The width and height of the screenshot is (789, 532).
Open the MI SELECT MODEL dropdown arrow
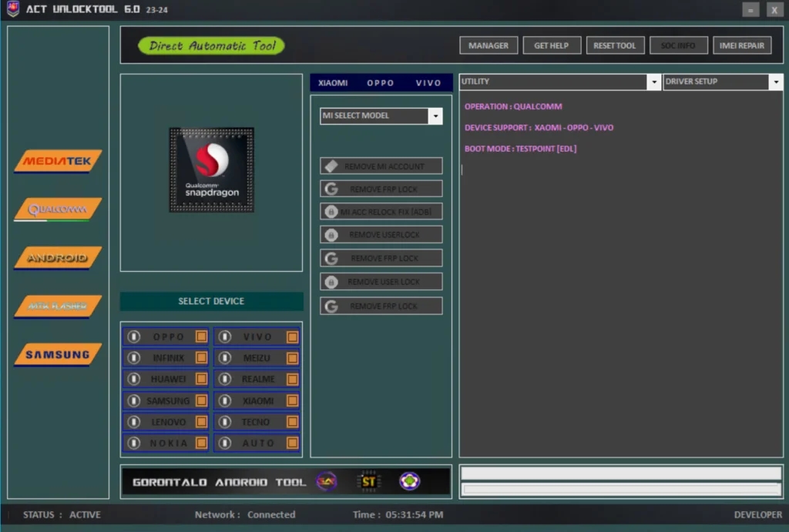pyautogui.click(x=435, y=116)
